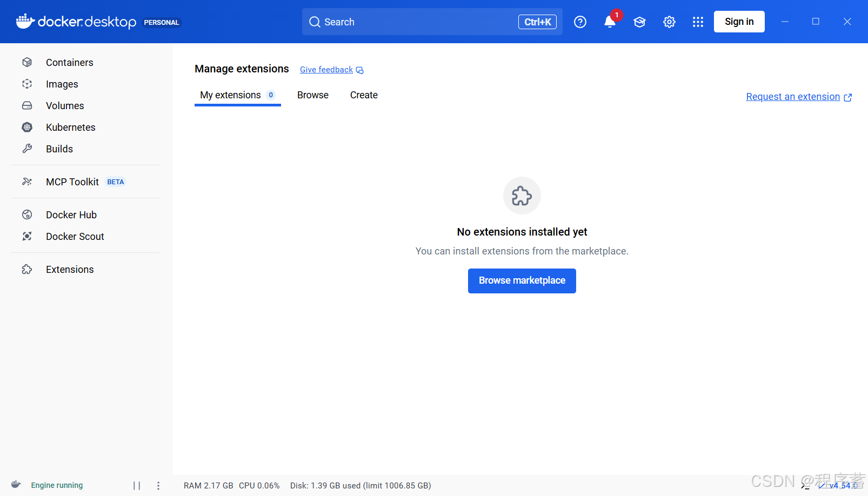The image size is (868, 496).
Task: Click the Kubernetes helm wheel icon
Action: (x=27, y=127)
